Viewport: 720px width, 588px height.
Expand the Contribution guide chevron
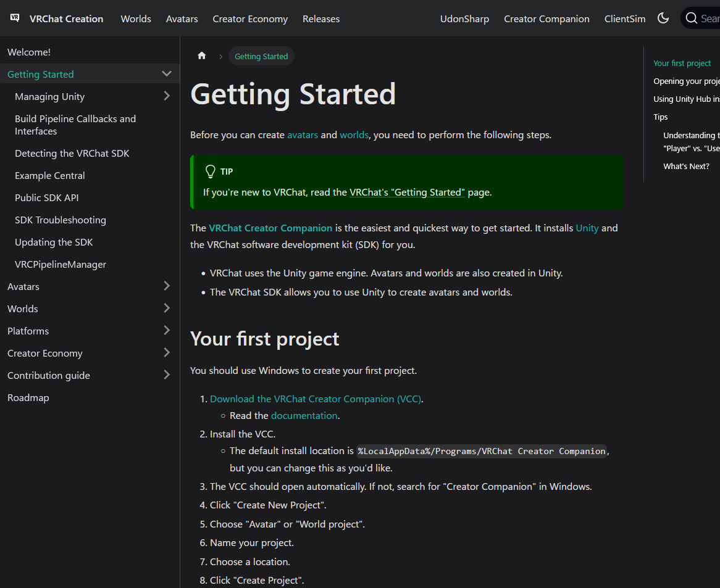[167, 375]
